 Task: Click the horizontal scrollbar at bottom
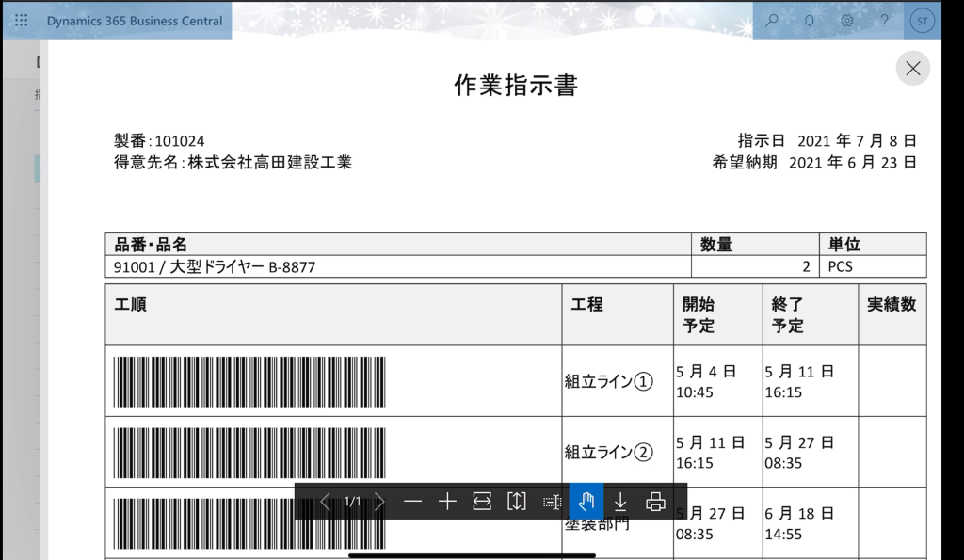pos(473,555)
